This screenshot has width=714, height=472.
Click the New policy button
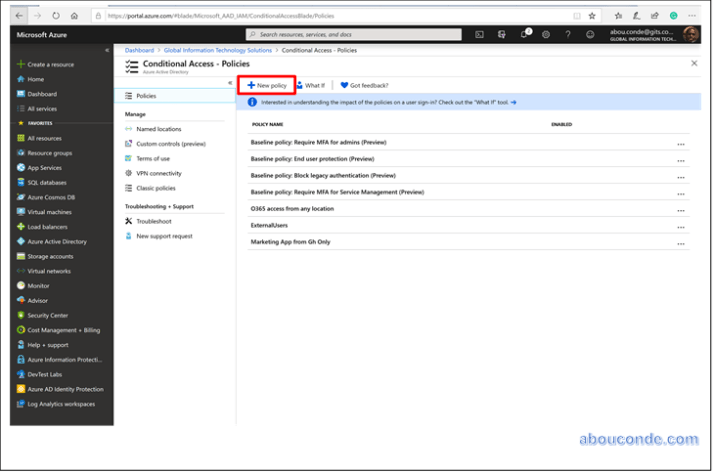click(267, 86)
